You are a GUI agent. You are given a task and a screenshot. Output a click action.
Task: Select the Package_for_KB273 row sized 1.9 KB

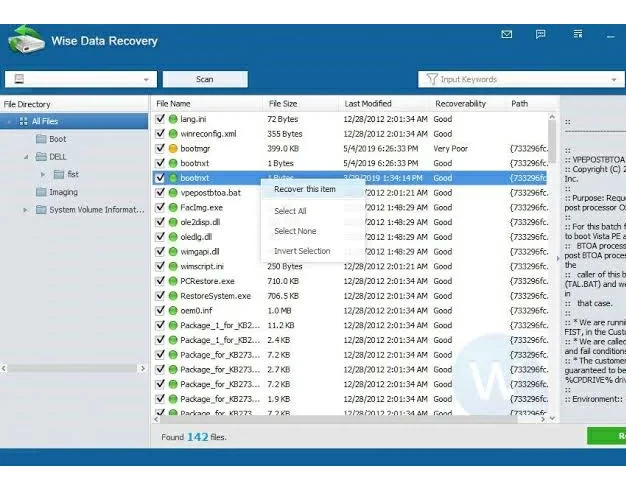point(349,399)
